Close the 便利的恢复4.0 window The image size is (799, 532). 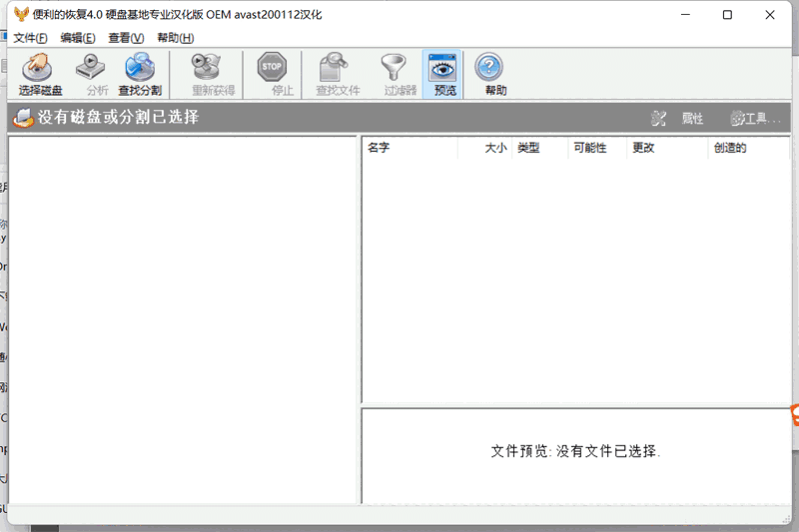click(769, 15)
